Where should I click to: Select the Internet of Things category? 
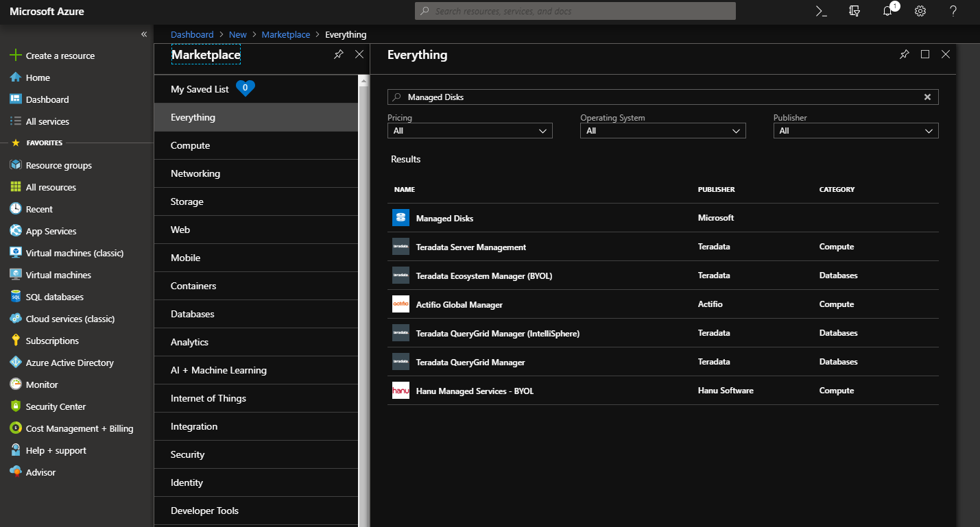click(x=256, y=398)
